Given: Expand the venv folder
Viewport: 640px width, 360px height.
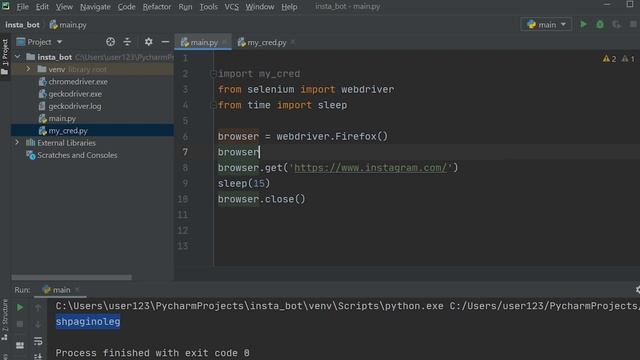Looking at the screenshot, I should point(28,69).
